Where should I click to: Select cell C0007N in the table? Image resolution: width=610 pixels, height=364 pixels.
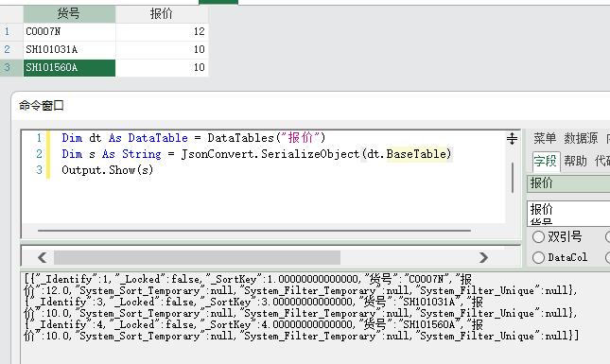coord(69,31)
